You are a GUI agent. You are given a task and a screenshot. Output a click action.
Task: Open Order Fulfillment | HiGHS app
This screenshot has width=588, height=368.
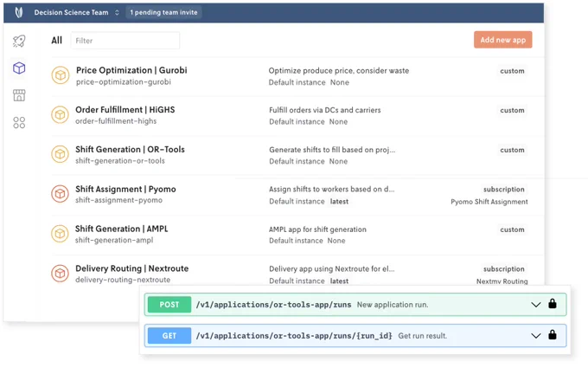pyautogui.click(x=125, y=110)
